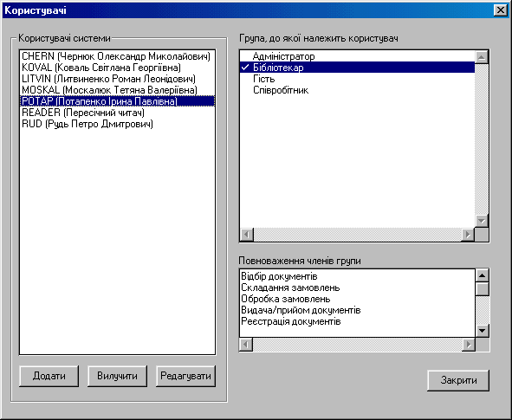Click down arrow of permissions list scrollbar

click(482, 331)
